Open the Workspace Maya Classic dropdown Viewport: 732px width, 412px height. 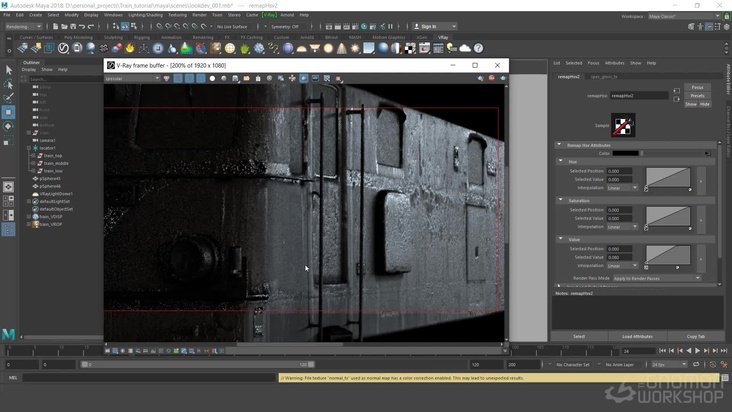tap(683, 15)
